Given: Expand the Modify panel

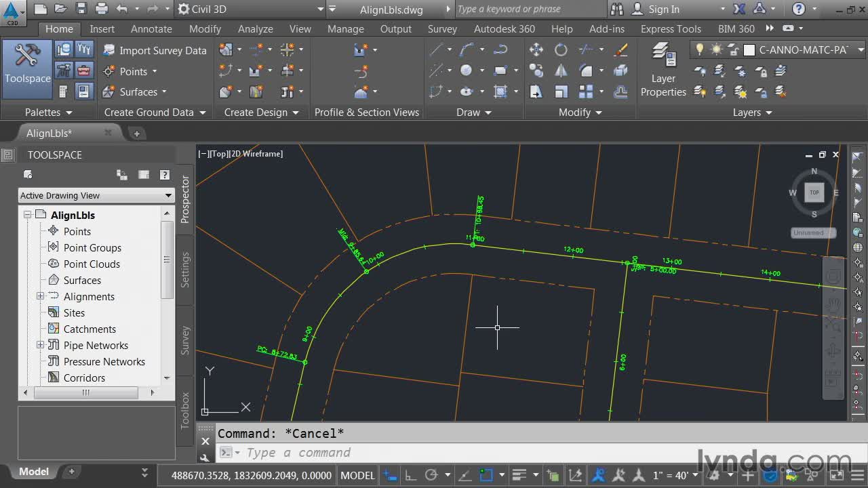Looking at the screenshot, I should 580,113.
